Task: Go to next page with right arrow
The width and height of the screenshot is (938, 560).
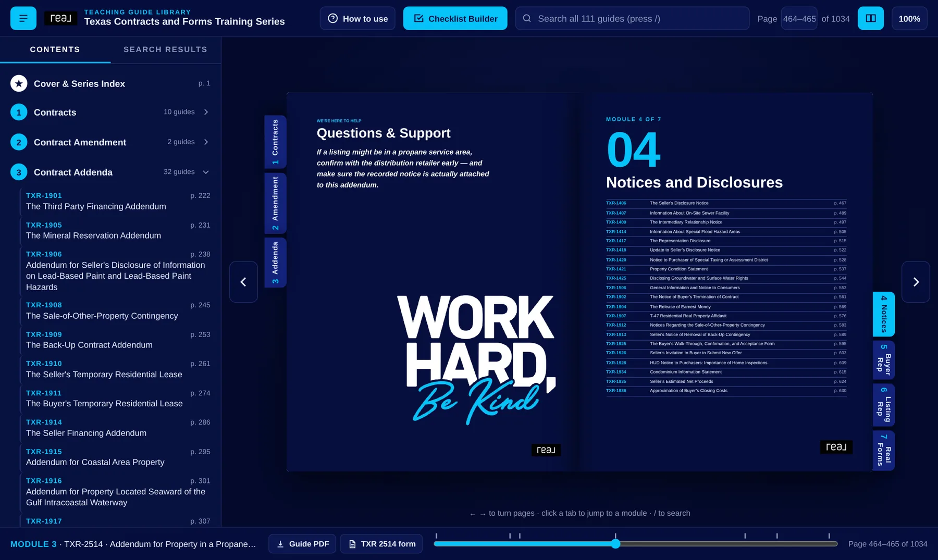Action: click(x=916, y=282)
